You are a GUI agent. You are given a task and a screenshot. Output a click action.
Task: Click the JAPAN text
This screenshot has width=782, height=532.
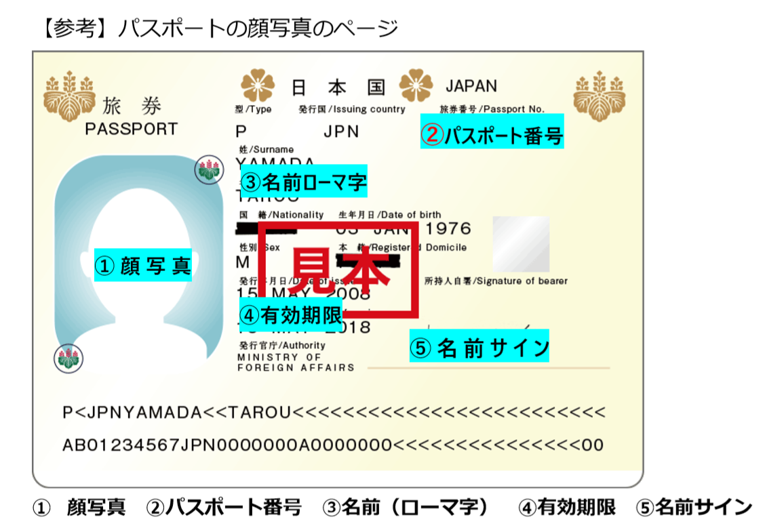click(471, 86)
